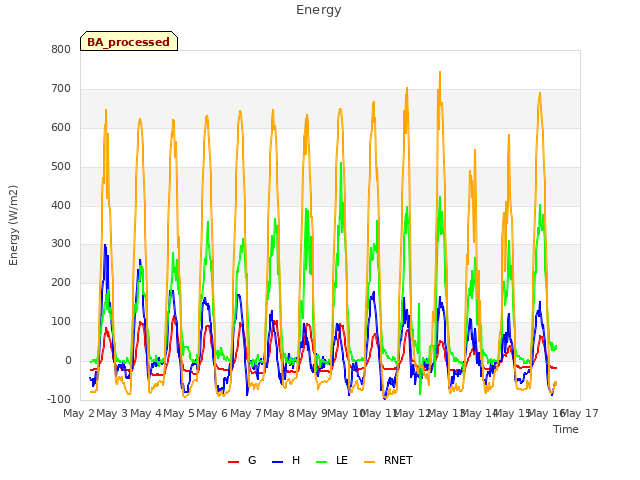
Task: Click the tallest RNET peak near 750
Action: [440, 73]
